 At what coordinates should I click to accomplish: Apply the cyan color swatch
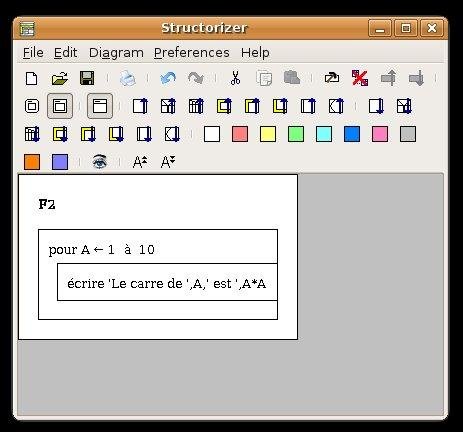tap(324, 134)
